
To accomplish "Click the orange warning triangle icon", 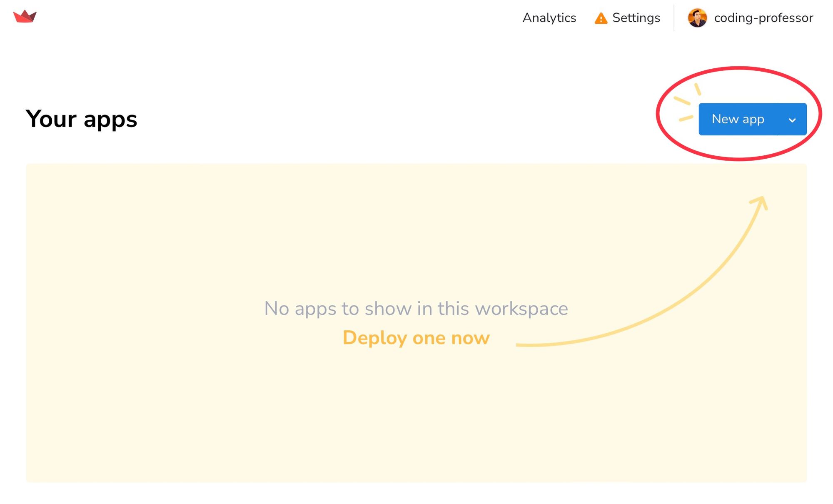I will 601,18.
